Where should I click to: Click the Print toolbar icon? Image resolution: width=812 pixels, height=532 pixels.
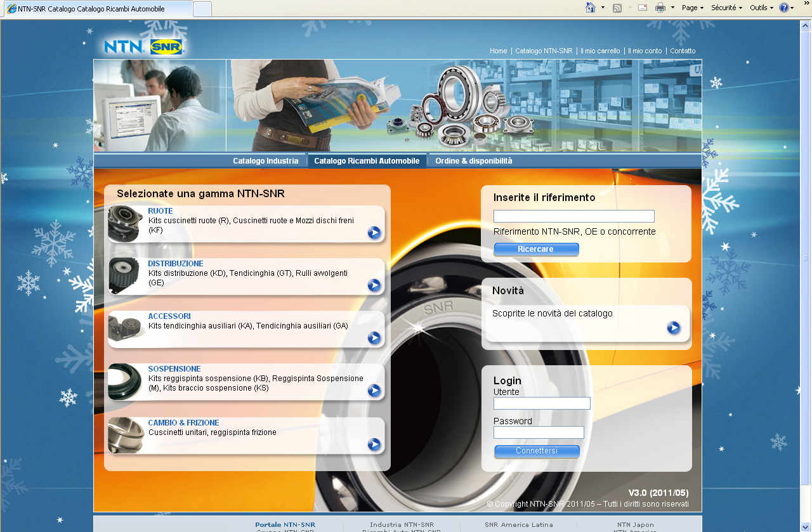[x=660, y=8]
